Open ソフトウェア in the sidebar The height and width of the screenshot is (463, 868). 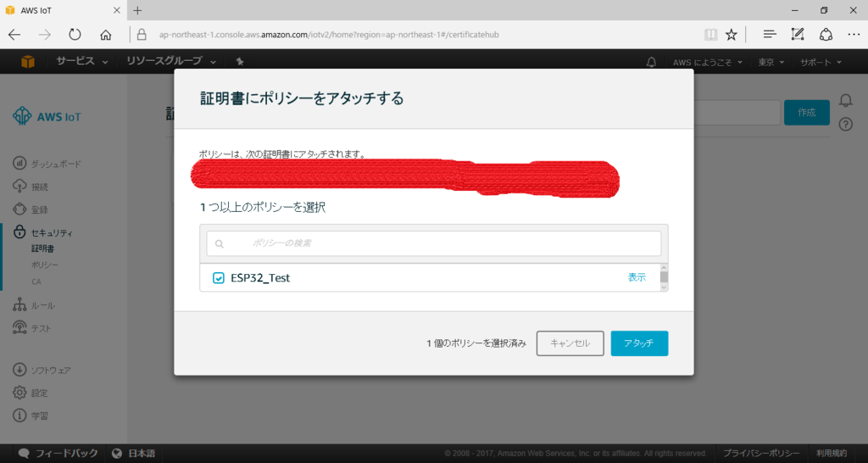(42, 370)
